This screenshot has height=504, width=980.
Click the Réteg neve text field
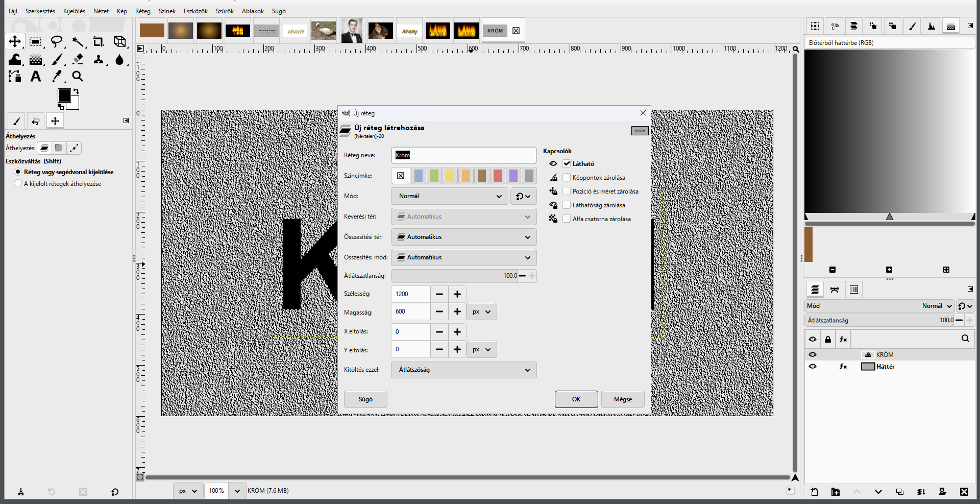coord(464,155)
